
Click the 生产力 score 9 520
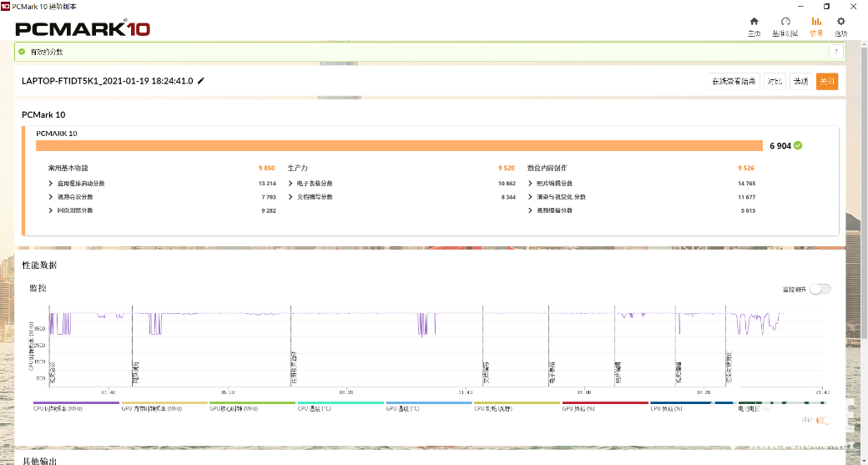tap(506, 169)
